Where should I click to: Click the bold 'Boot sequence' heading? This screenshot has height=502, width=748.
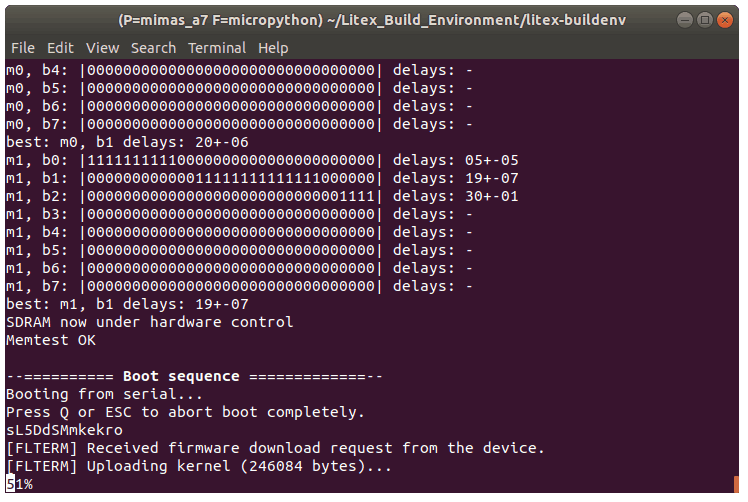point(181,376)
